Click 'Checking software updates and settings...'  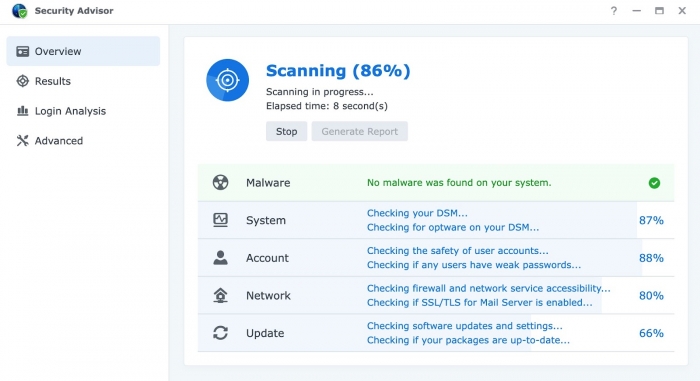[x=465, y=326]
